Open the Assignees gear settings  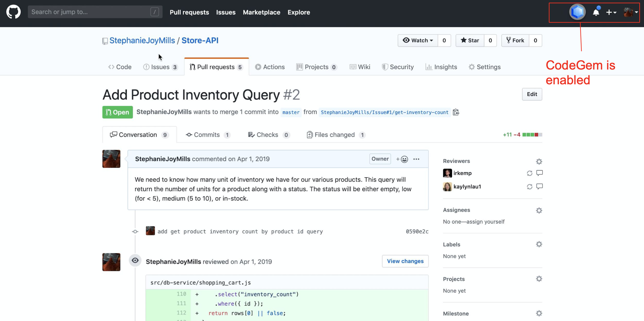[x=539, y=210]
